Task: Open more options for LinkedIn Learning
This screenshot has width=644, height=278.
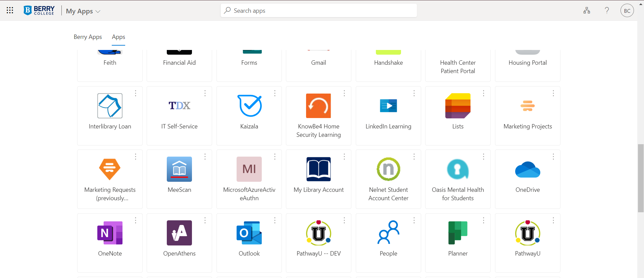Action: coord(414,93)
